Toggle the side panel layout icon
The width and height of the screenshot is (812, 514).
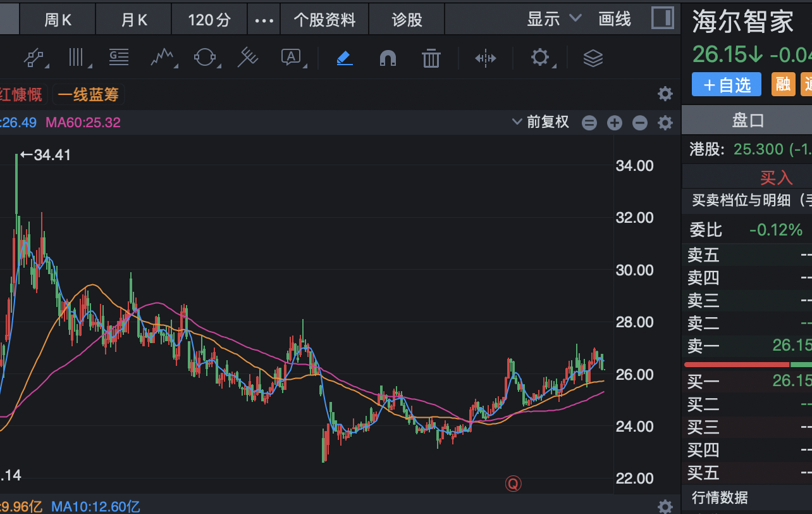pos(662,18)
